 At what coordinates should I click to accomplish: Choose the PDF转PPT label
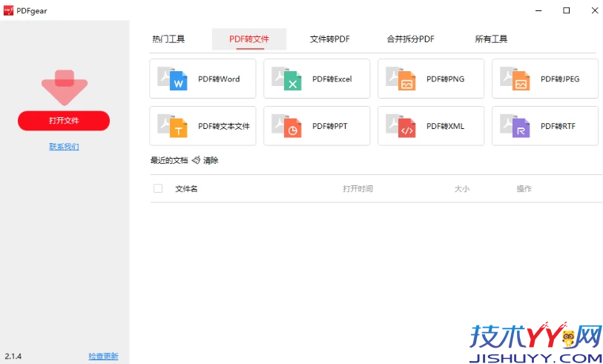tap(329, 126)
